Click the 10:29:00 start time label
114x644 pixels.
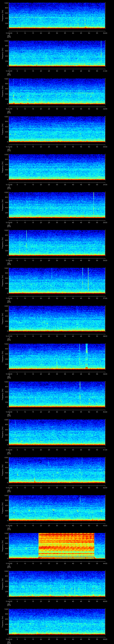point(9,33)
